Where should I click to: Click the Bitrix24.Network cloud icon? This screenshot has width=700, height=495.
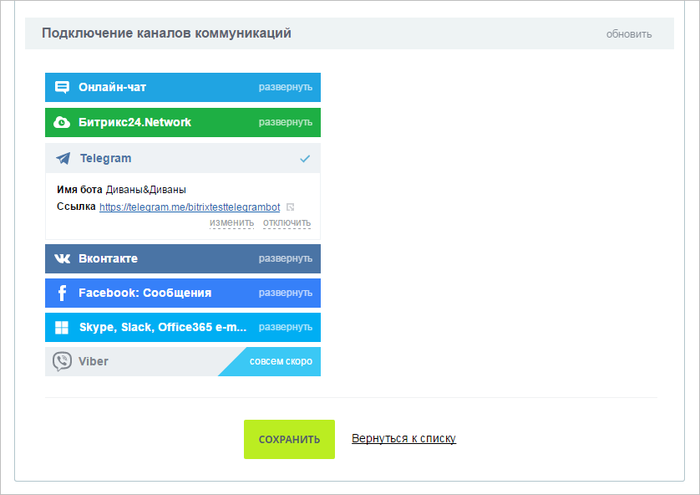[62, 122]
